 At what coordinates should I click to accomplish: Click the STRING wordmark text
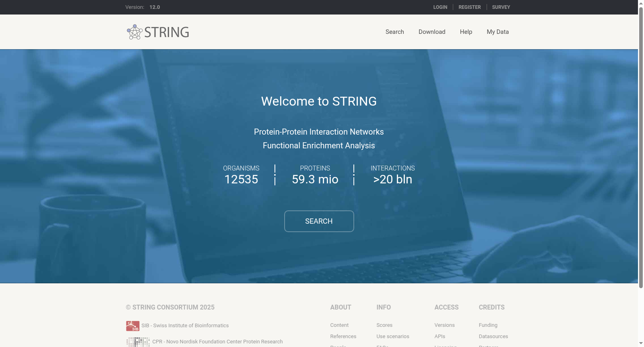point(167,32)
